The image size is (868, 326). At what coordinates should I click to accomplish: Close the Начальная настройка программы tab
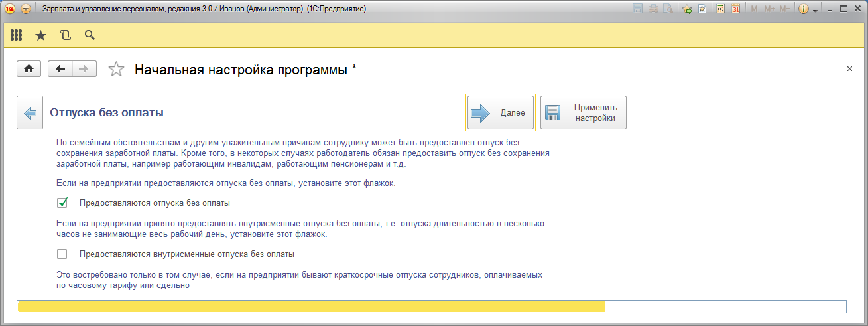pyautogui.click(x=849, y=69)
